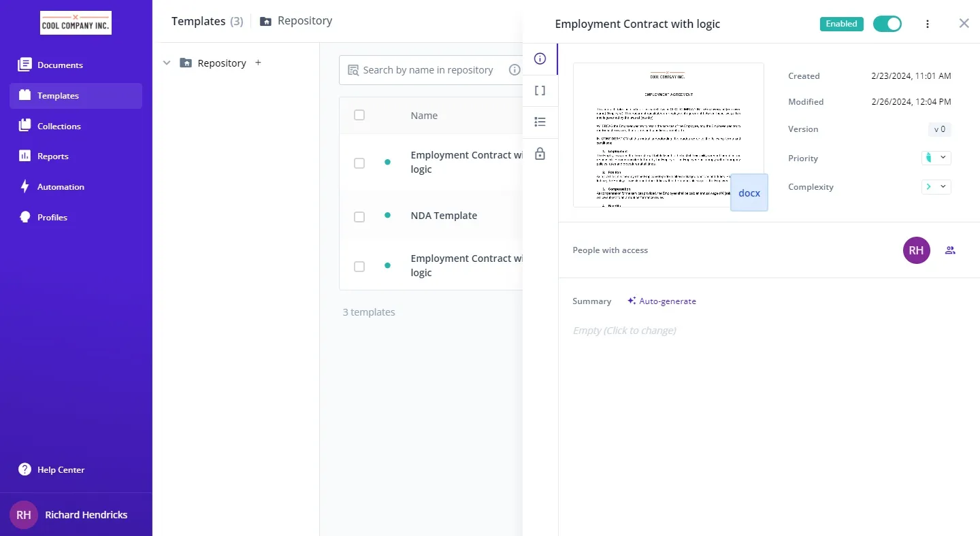Image resolution: width=980 pixels, height=536 pixels.
Task: Open the info tab icon in side panel
Action: 540,59
